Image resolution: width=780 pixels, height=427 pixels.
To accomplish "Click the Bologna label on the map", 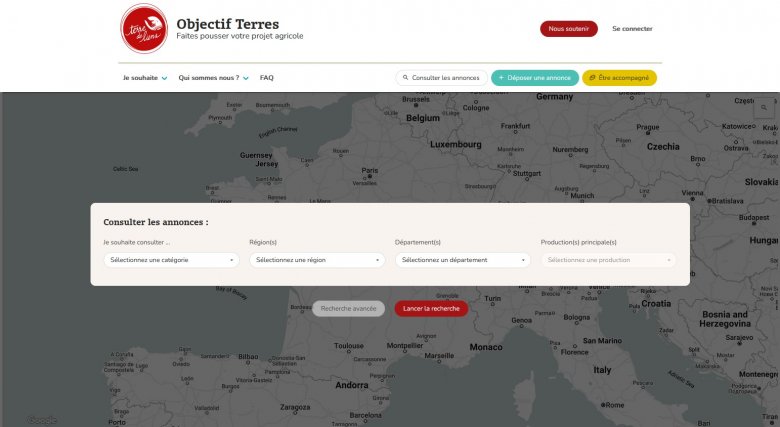I will pyautogui.click(x=577, y=317).
